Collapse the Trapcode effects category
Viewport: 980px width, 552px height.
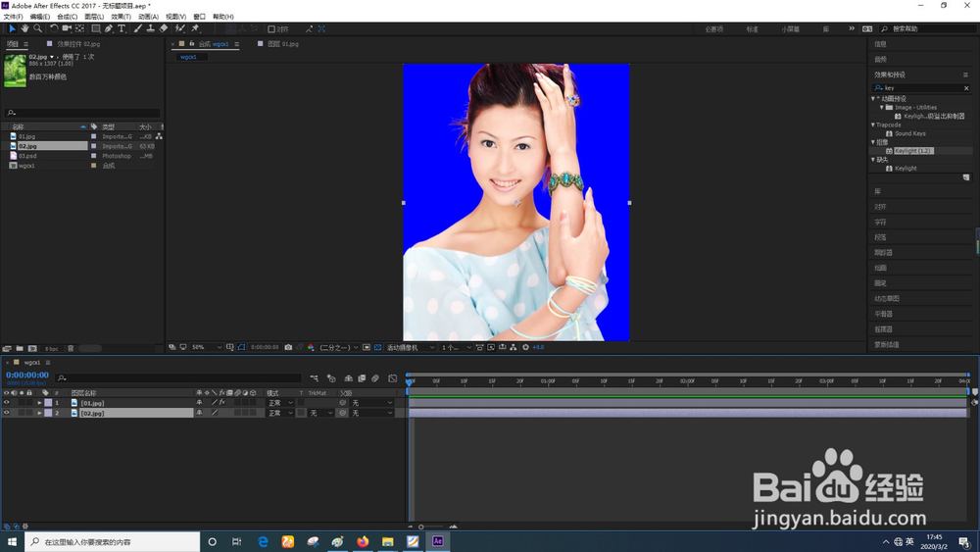point(873,125)
